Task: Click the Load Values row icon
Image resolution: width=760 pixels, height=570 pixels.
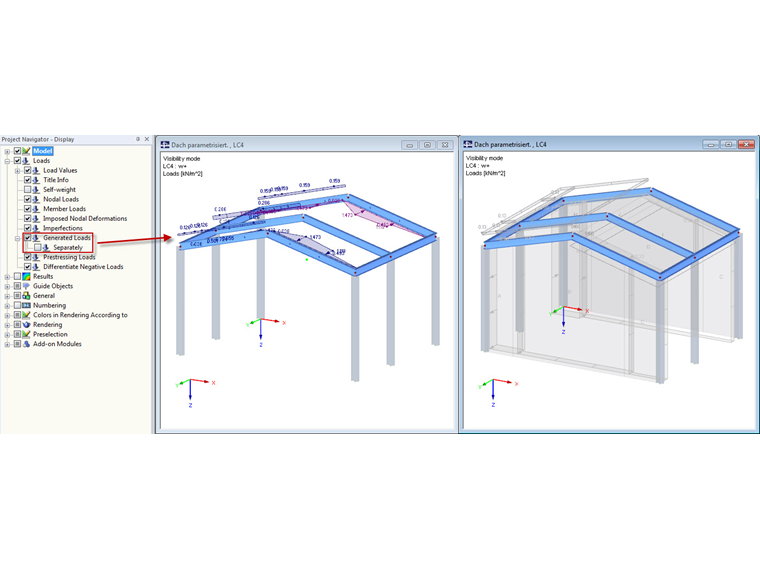Action: click(x=36, y=171)
